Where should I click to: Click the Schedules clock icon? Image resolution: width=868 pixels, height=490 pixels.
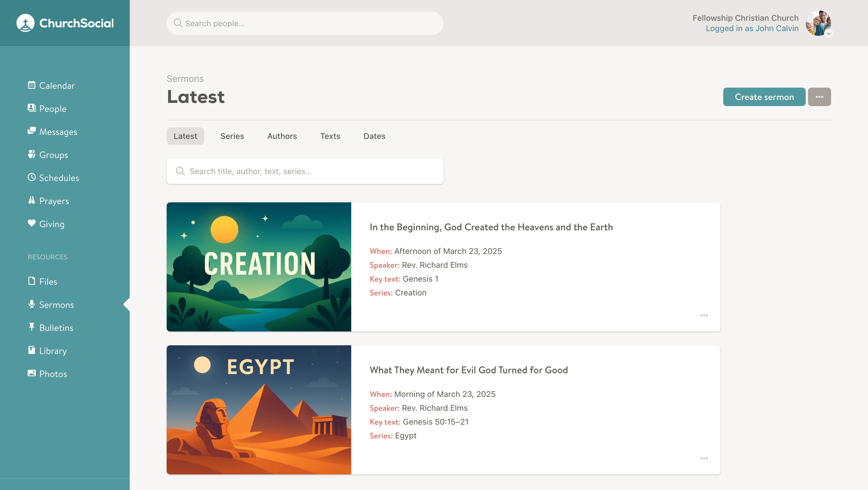31,177
